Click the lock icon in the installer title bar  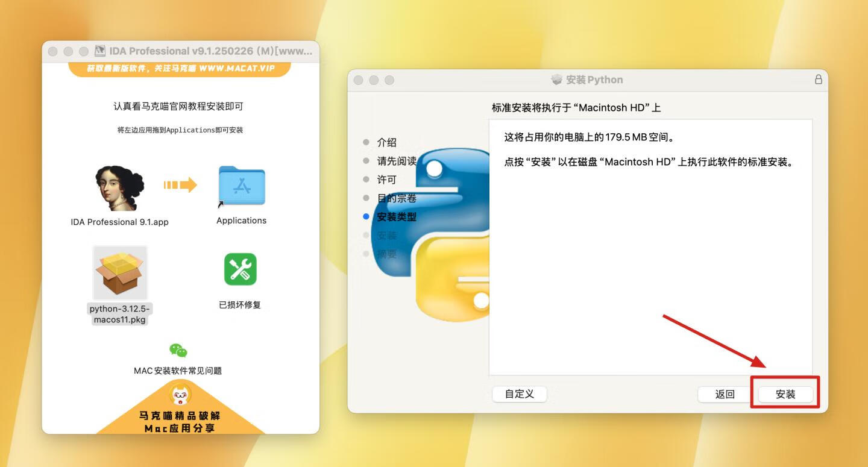(x=819, y=79)
